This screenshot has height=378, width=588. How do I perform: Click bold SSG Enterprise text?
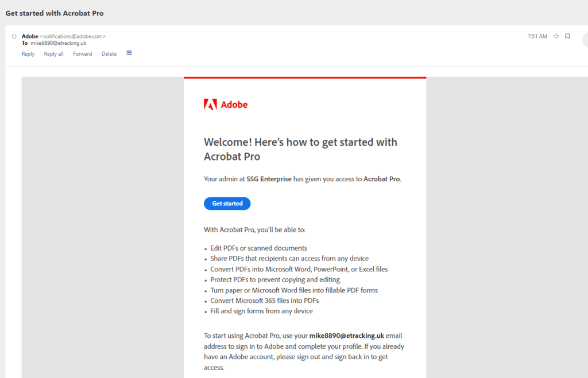[269, 179]
